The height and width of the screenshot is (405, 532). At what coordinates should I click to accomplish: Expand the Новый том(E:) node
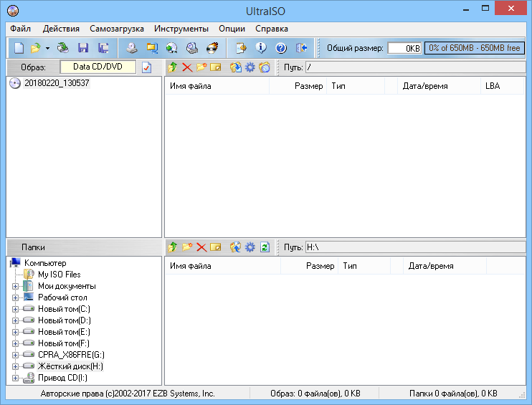[15, 332]
